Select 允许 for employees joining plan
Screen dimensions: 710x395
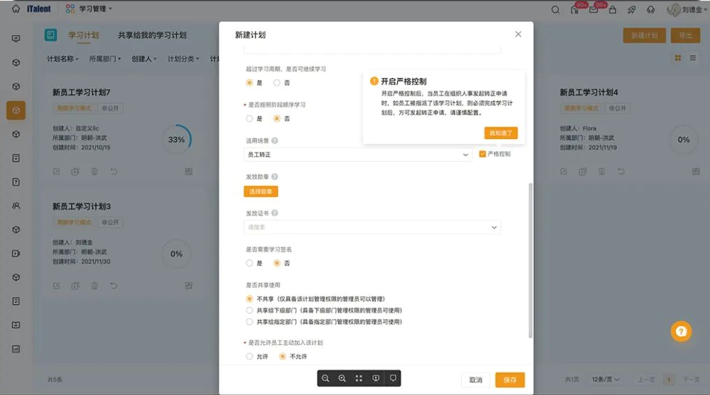click(x=249, y=356)
